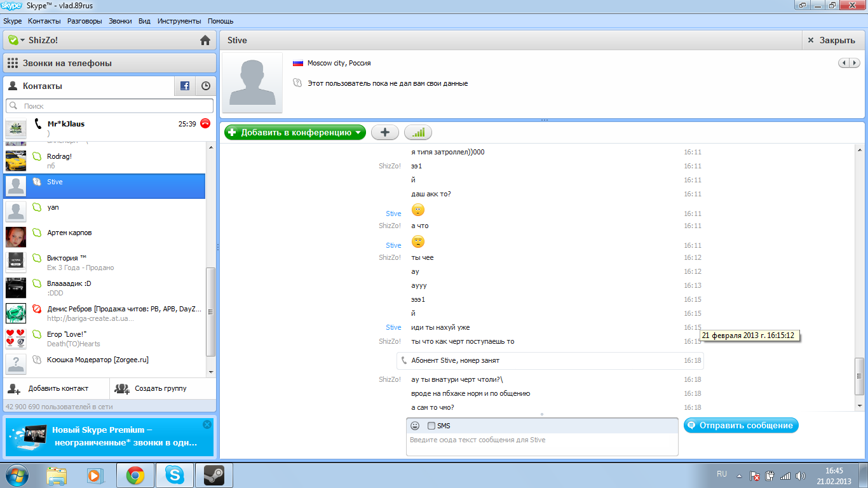Image resolution: width=868 pixels, height=488 pixels.
Task: End the call with Mr*kJlaus
Action: (x=205, y=124)
